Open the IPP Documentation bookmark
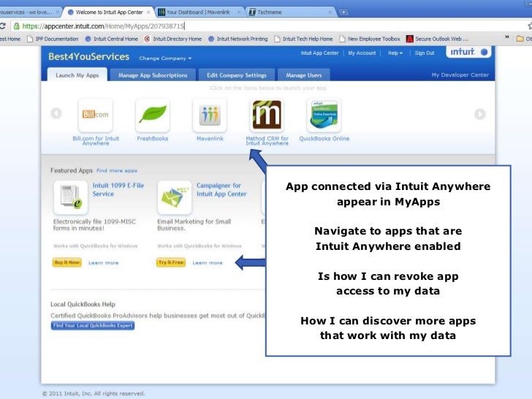The image size is (532, 399). [53, 39]
